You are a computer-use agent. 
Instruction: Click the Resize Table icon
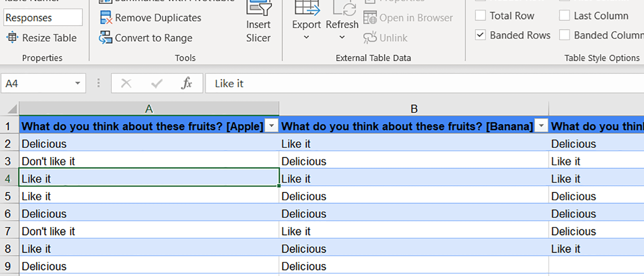[12, 37]
